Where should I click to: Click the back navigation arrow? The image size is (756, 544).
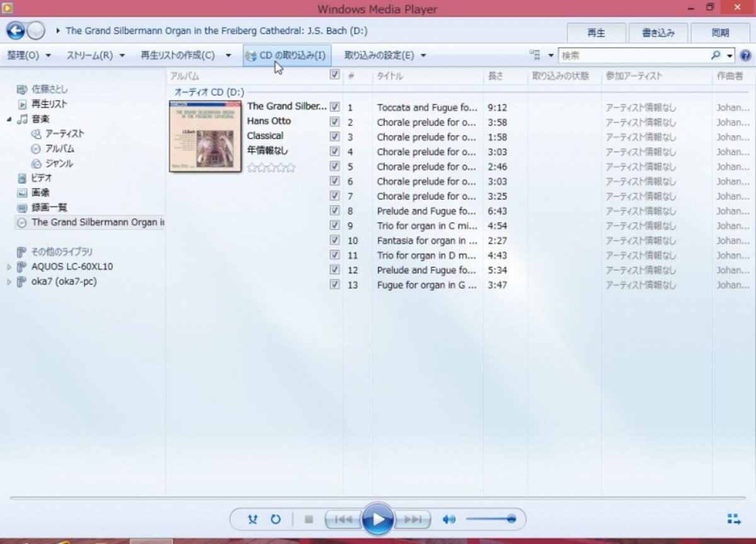16,30
